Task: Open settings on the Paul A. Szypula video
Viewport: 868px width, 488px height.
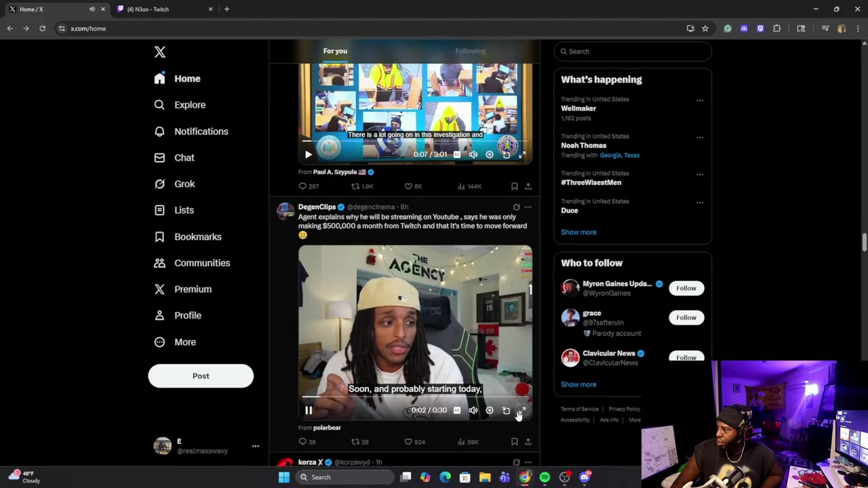Action: [490, 155]
